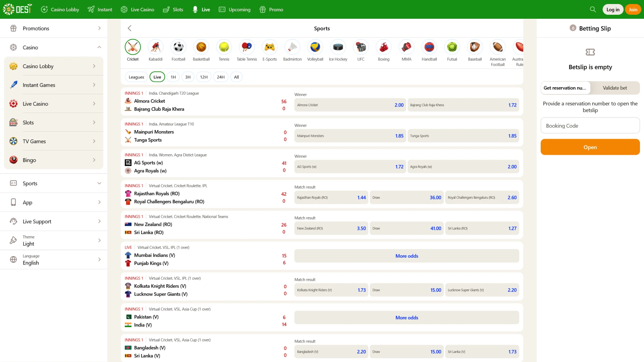Collapse the Casino sidebar section
Image resolution: width=644 pixels, height=362 pixels.
pyautogui.click(x=99, y=47)
